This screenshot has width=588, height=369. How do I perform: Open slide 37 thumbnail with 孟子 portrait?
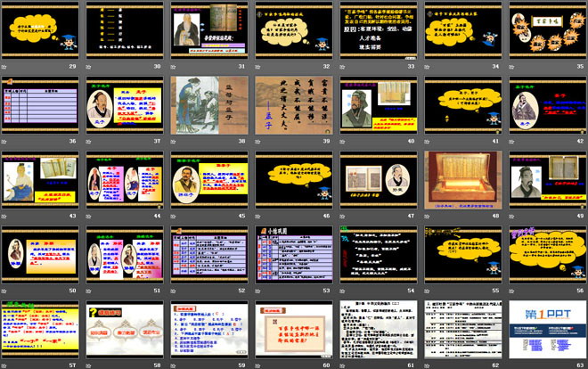point(125,105)
